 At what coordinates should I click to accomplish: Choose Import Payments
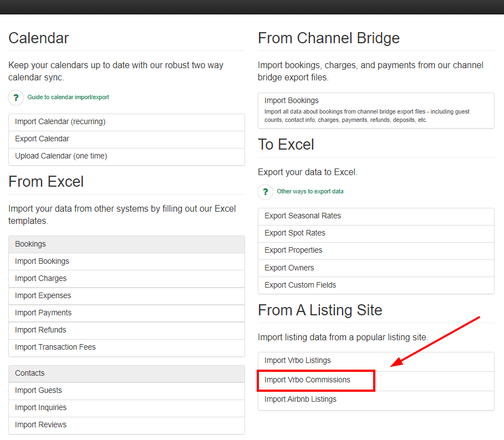tap(43, 313)
